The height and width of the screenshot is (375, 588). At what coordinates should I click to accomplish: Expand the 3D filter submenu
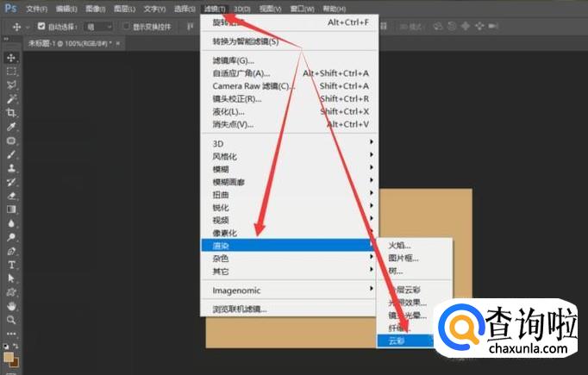coord(289,144)
